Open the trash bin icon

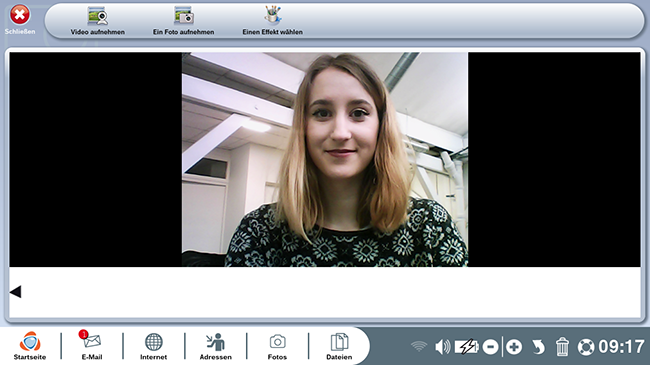[562, 347]
